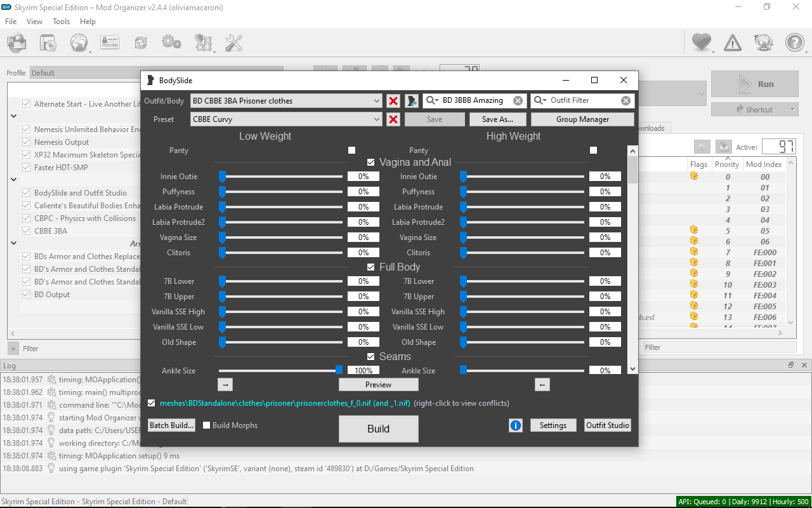Click the filter panel double-arrow icon
The width and height of the screenshot is (812, 508).
tap(13, 348)
